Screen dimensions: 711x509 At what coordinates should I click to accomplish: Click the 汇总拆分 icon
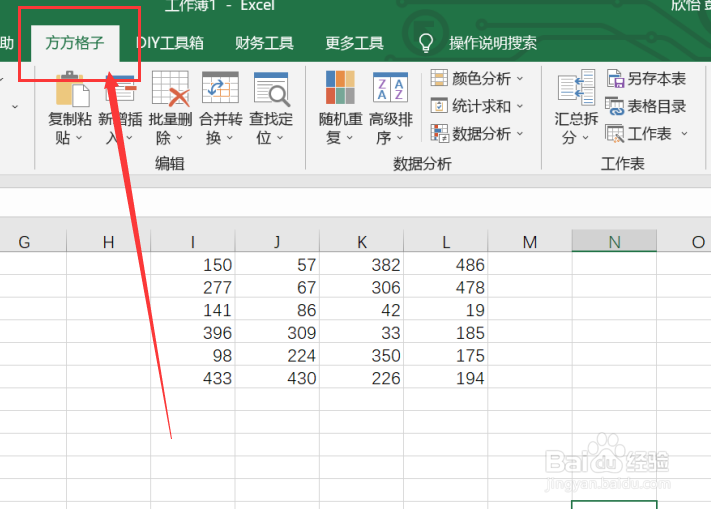[576, 87]
